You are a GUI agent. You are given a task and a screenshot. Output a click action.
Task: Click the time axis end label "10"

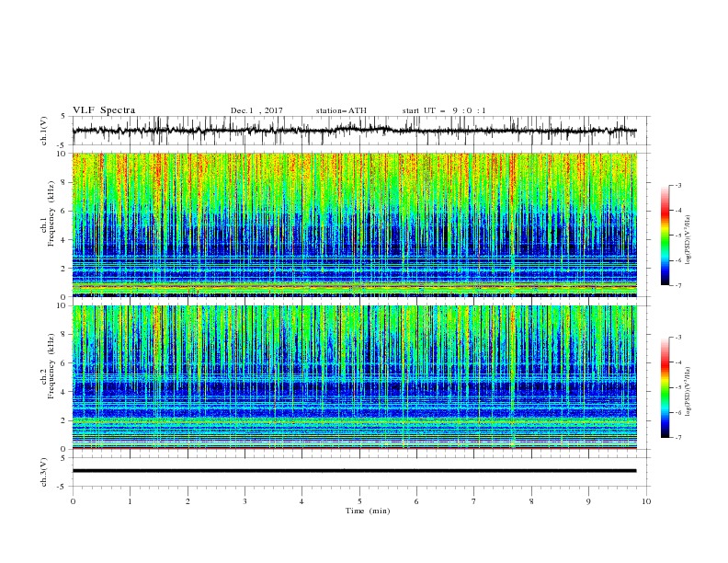(x=646, y=501)
